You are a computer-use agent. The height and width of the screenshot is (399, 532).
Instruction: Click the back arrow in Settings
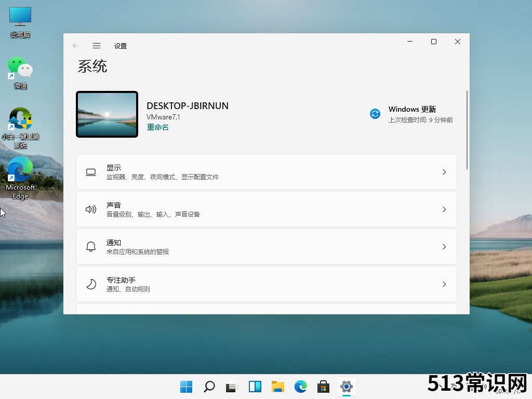coord(76,46)
